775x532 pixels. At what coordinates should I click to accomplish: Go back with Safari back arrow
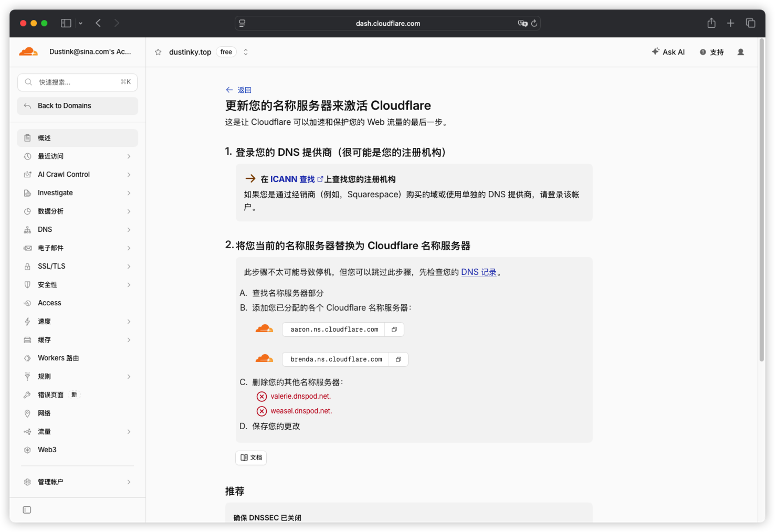(98, 23)
